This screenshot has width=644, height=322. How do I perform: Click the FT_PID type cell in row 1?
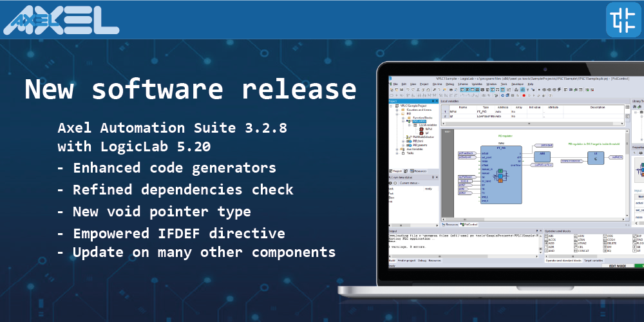click(x=484, y=111)
